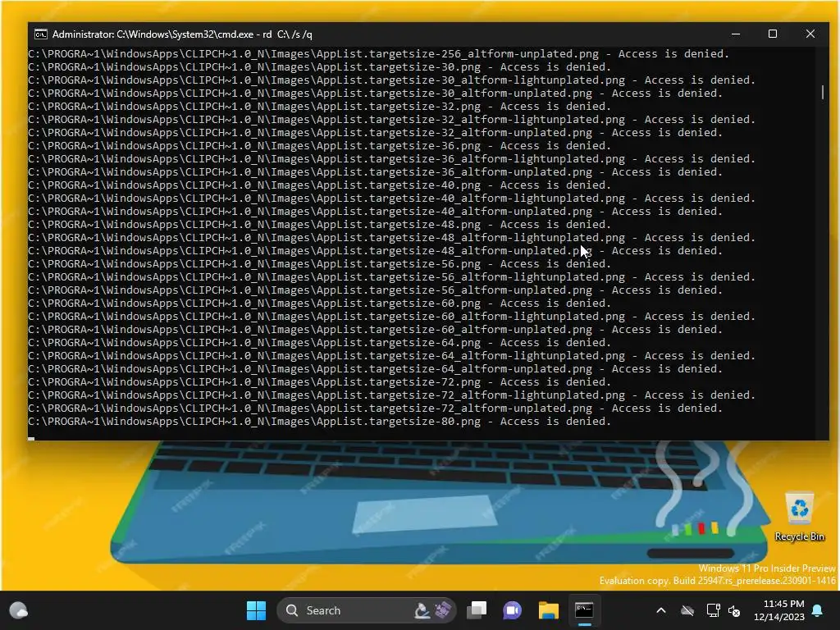Image resolution: width=840 pixels, height=630 pixels.
Task: Click the taskbar Search box
Action: 367,610
